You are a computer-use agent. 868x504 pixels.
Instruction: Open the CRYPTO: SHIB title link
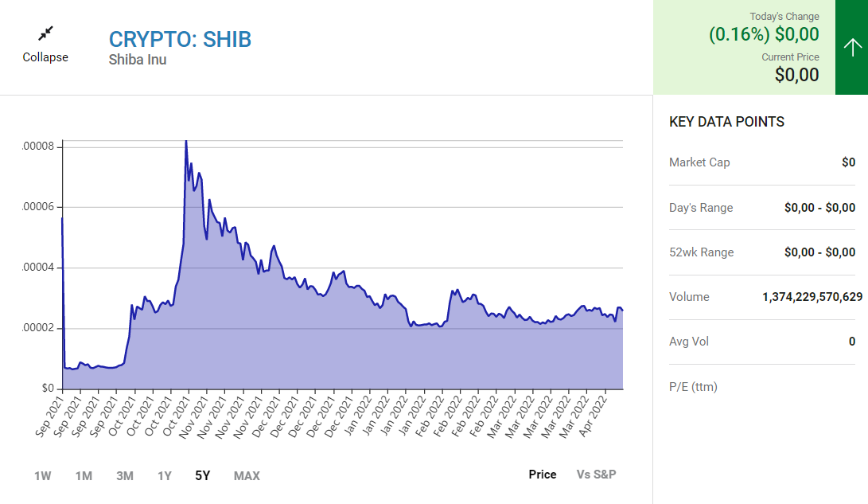click(x=180, y=39)
